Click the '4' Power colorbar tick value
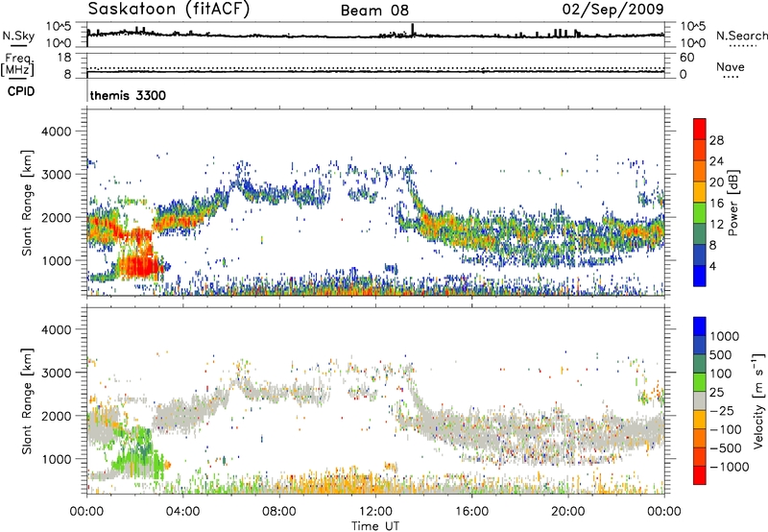This screenshot has width=768, height=532. 712,267
